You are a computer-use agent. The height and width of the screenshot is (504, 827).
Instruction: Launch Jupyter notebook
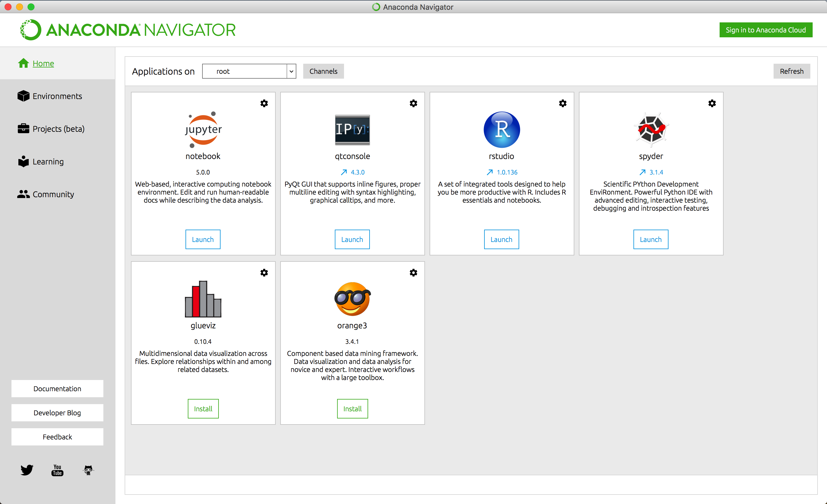pyautogui.click(x=203, y=239)
